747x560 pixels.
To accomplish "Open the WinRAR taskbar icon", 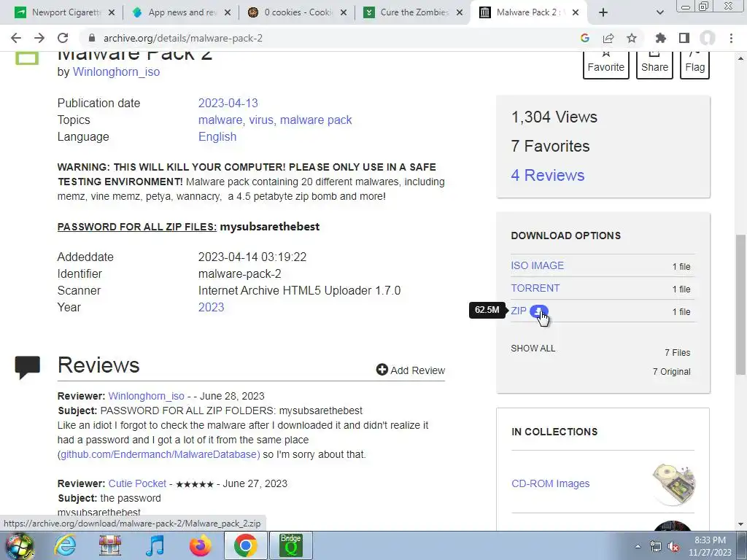I will [110, 545].
